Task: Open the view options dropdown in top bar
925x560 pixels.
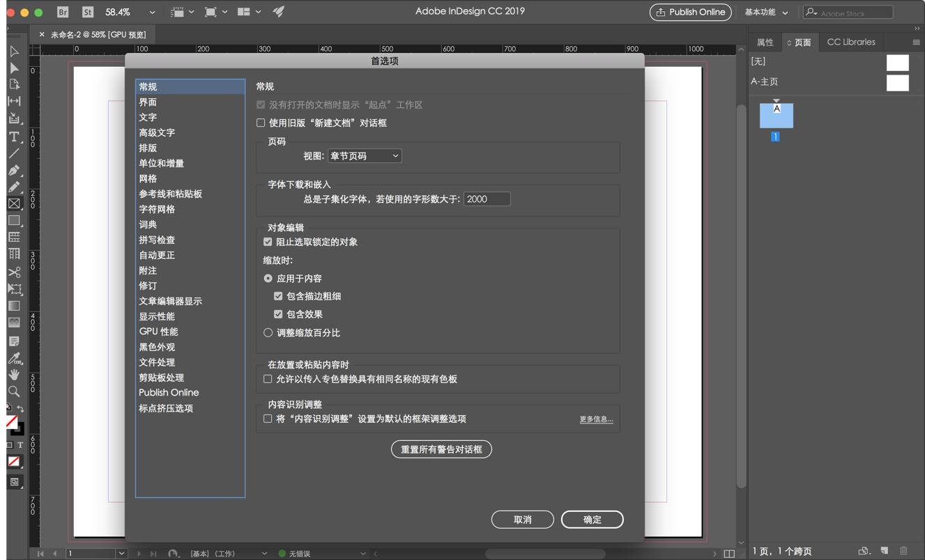Action: point(183,12)
